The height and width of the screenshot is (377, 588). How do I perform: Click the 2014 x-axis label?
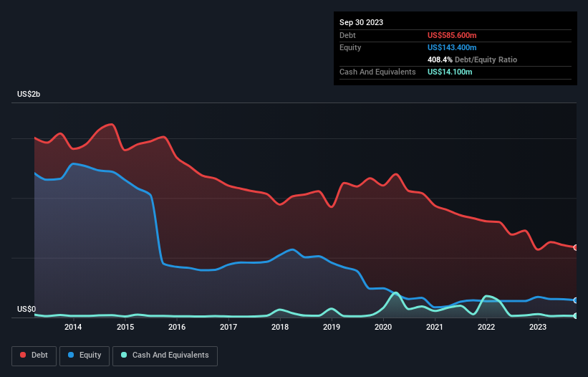click(x=73, y=327)
